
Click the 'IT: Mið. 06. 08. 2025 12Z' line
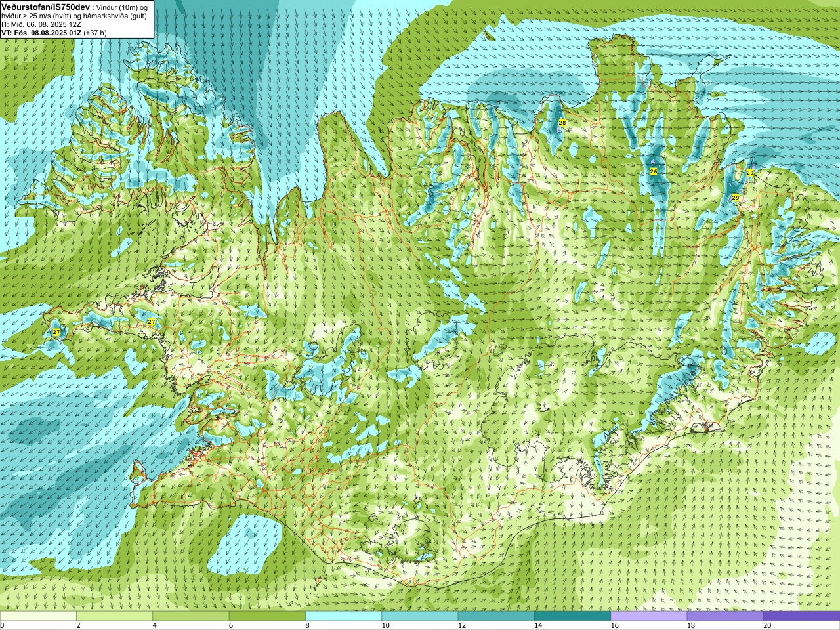pyautogui.click(x=41, y=24)
